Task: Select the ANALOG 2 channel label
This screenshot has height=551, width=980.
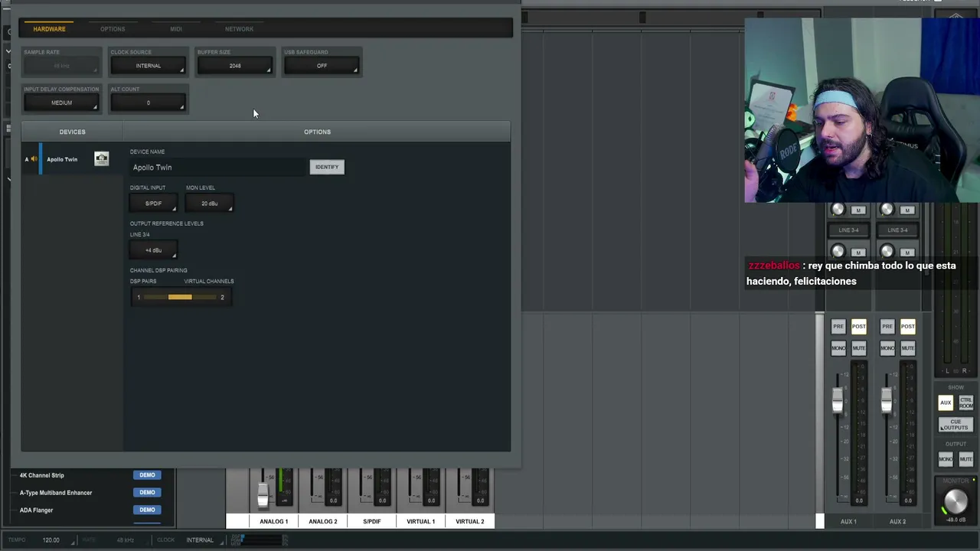Action: pos(323,522)
